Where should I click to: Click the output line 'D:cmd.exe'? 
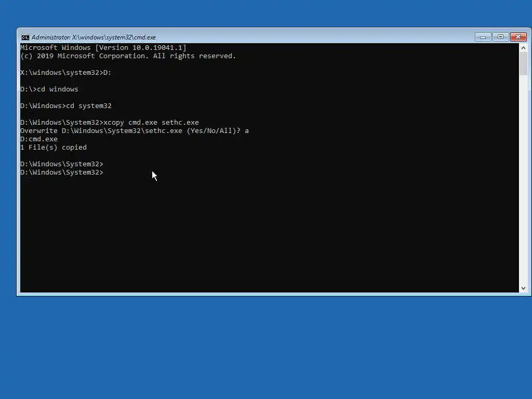tap(39, 139)
